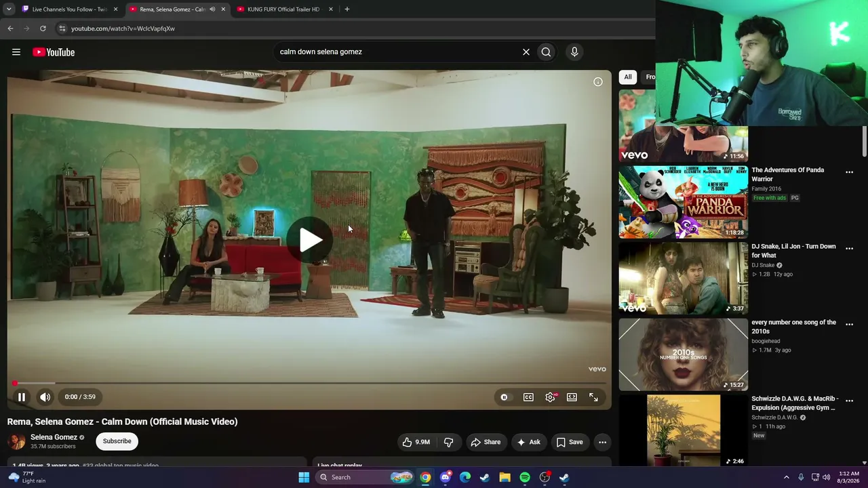
Task: Close the KUNG FURY tab
Action: (x=331, y=9)
